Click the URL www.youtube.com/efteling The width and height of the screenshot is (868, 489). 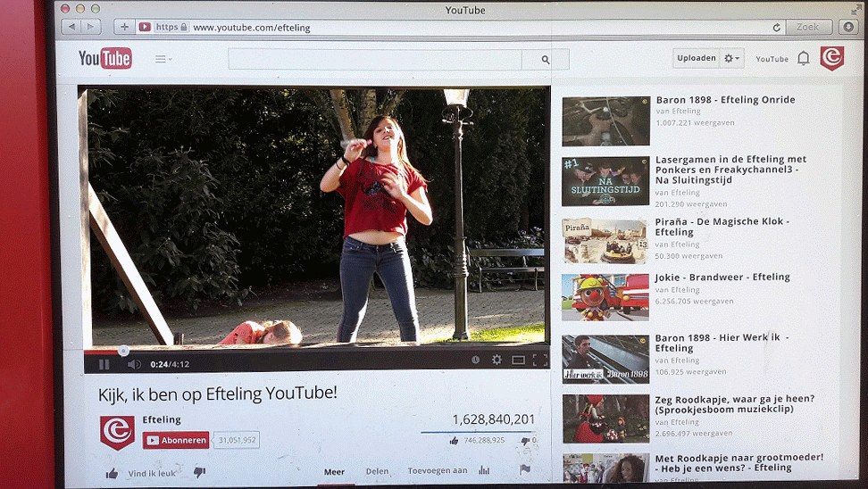(x=251, y=27)
